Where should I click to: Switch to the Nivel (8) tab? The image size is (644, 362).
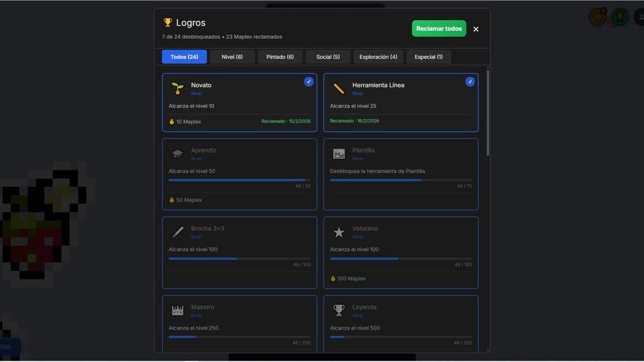pyautogui.click(x=232, y=57)
